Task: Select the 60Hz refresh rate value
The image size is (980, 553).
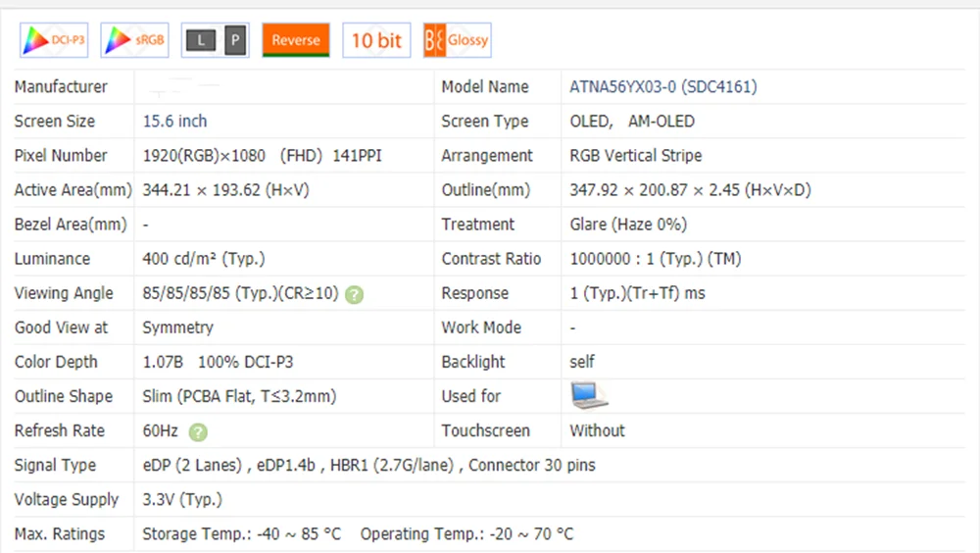Action: [160, 431]
